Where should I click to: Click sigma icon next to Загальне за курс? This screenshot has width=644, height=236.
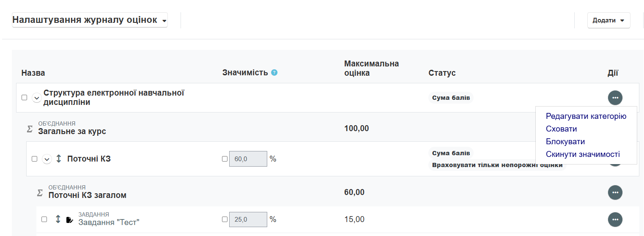[30, 129]
